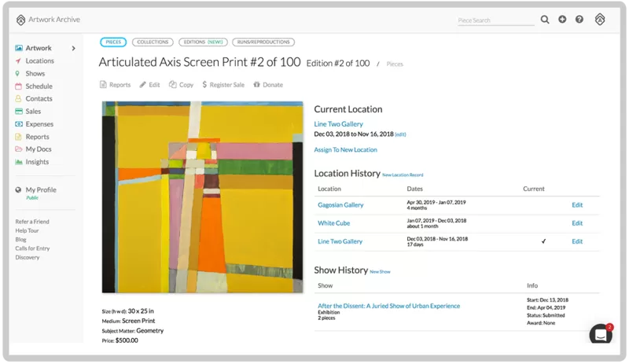Click the Refer a Friend link

pos(32,222)
